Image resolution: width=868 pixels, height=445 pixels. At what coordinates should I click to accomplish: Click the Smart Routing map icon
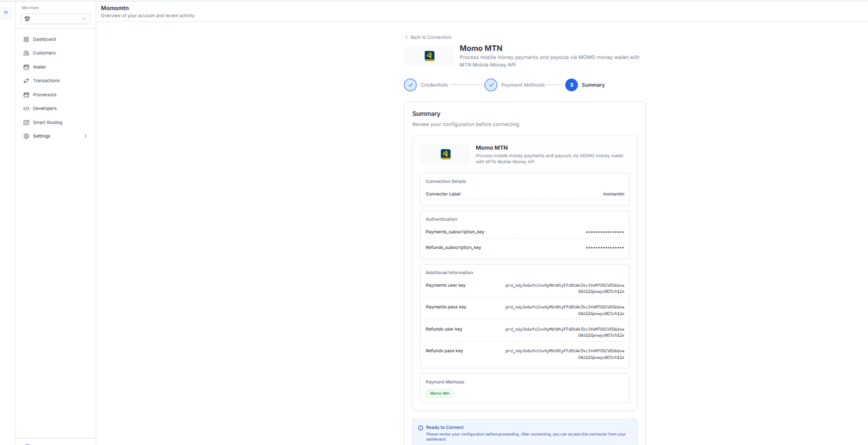pyautogui.click(x=26, y=122)
